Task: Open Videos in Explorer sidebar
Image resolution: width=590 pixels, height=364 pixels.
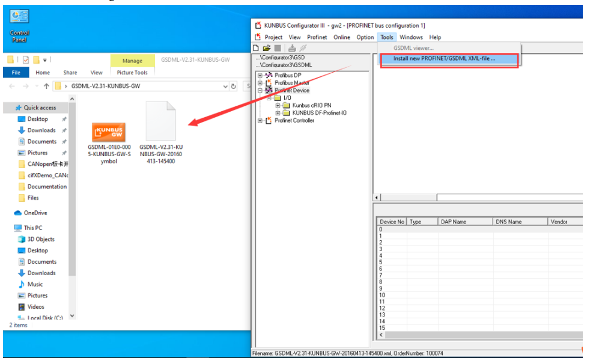Action: (35, 307)
